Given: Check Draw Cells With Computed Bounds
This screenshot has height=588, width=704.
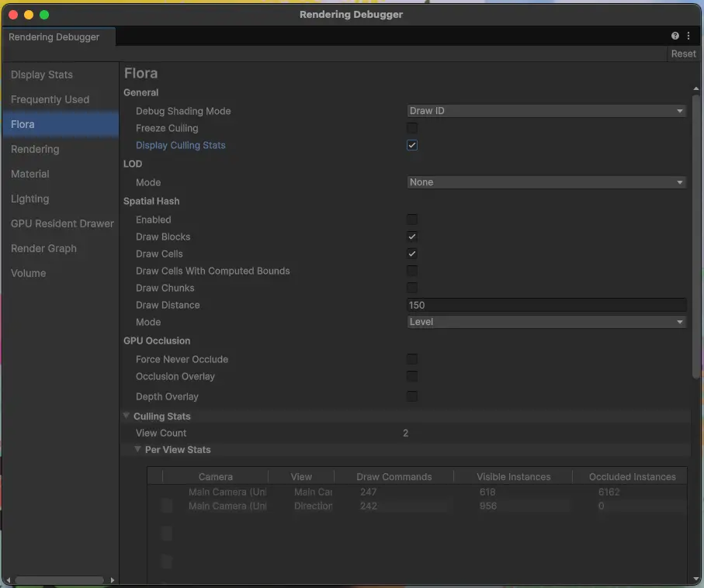Looking at the screenshot, I should tap(411, 271).
